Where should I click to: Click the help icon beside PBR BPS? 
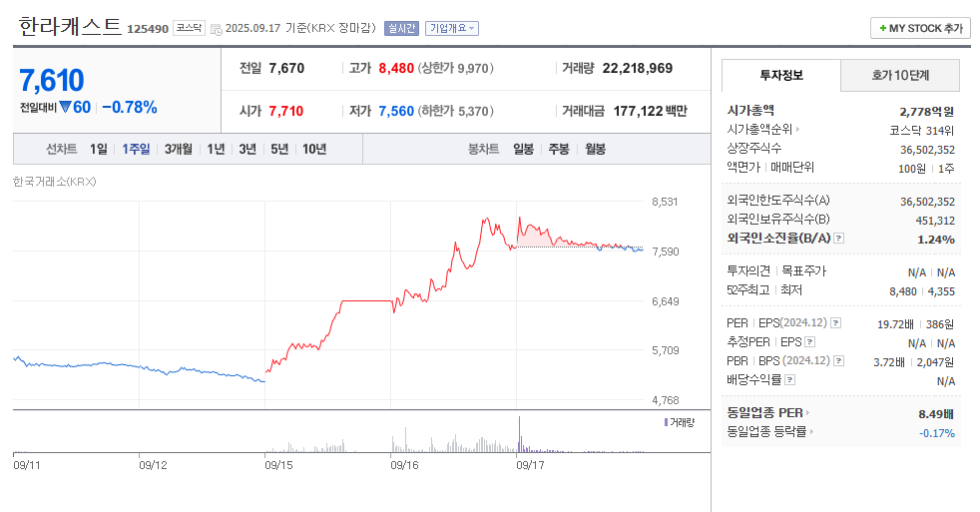point(838,360)
